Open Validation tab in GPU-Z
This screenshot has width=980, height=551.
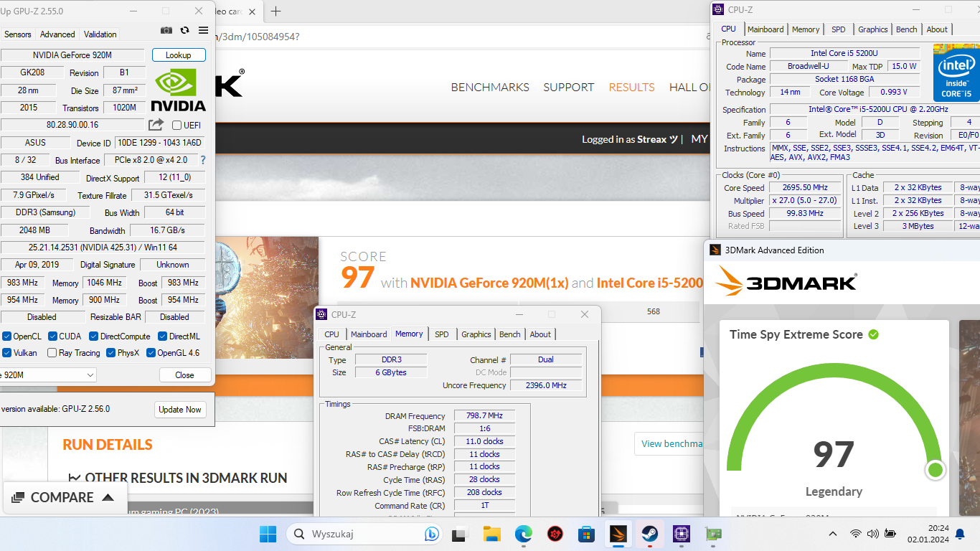(100, 34)
